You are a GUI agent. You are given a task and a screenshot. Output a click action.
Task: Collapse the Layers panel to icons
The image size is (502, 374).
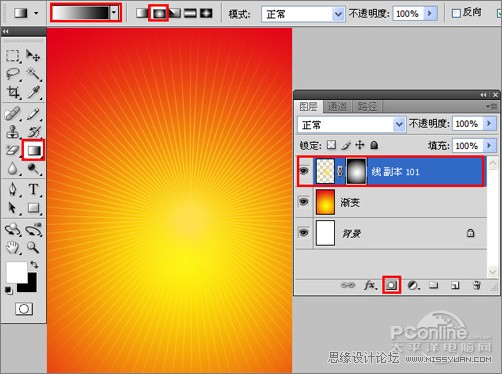click(x=483, y=95)
